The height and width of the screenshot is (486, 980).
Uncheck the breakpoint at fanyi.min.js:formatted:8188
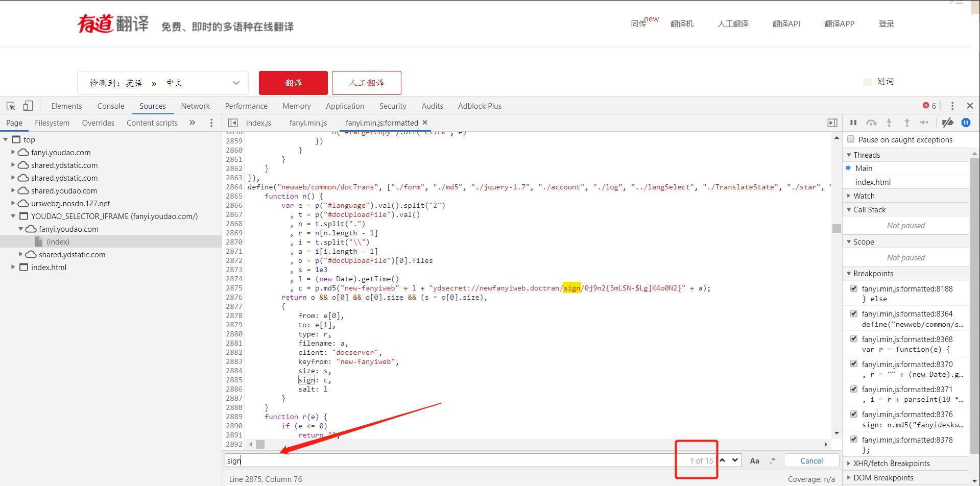point(854,288)
